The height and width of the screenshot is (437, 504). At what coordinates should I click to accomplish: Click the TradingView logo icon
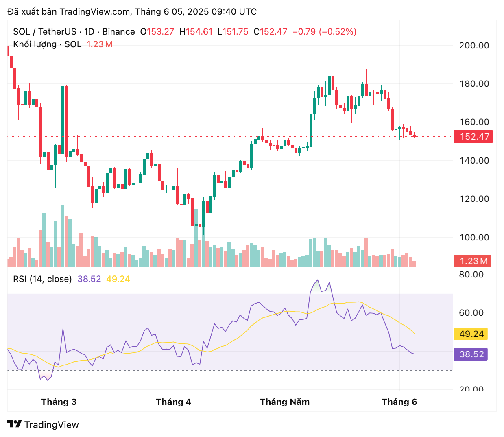click(14, 424)
